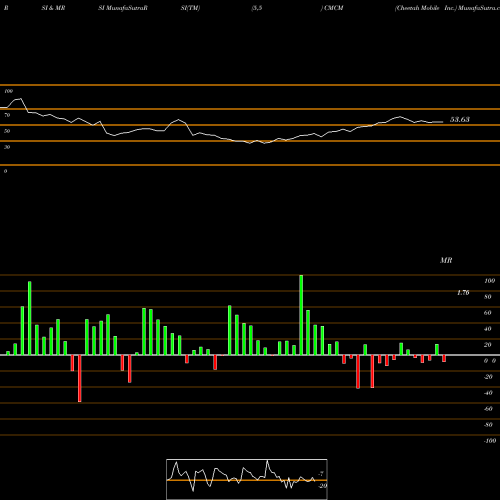Click the Cheetah Mobile Inc. MunafaSutra title

click(447, 8)
